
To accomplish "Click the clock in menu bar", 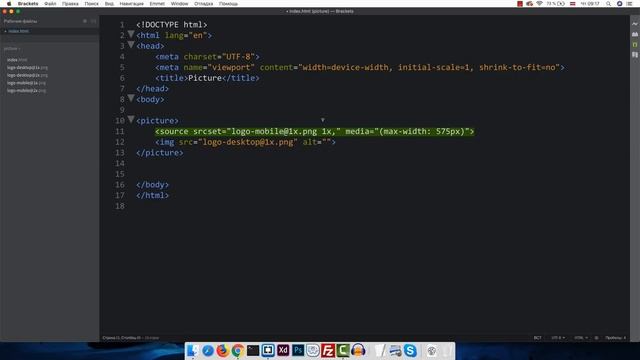I will pos(590,4).
